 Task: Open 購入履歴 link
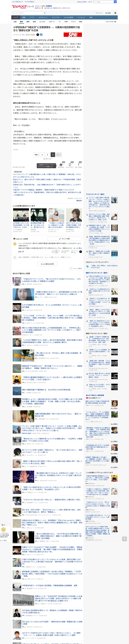(108, 13)
